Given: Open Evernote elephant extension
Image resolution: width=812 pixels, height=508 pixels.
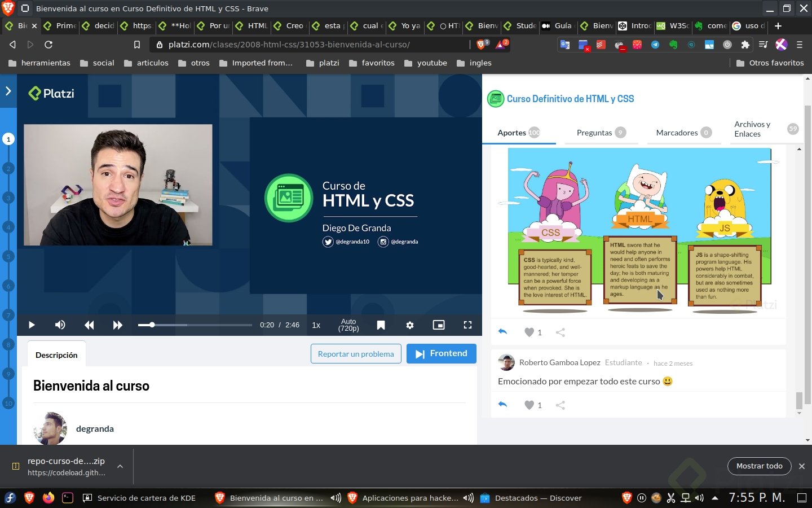Looking at the screenshot, I should coord(673,45).
